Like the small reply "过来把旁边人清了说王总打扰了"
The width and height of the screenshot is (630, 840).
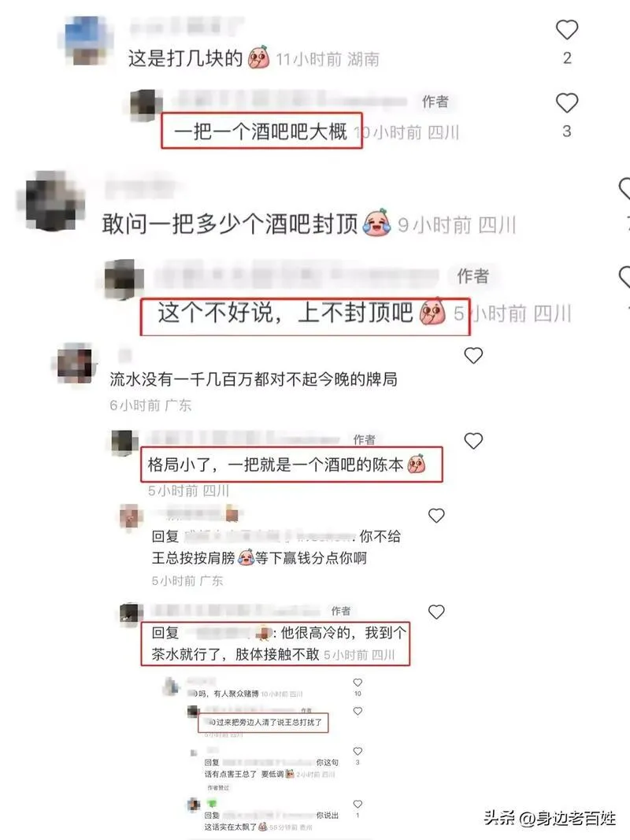click(x=358, y=711)
